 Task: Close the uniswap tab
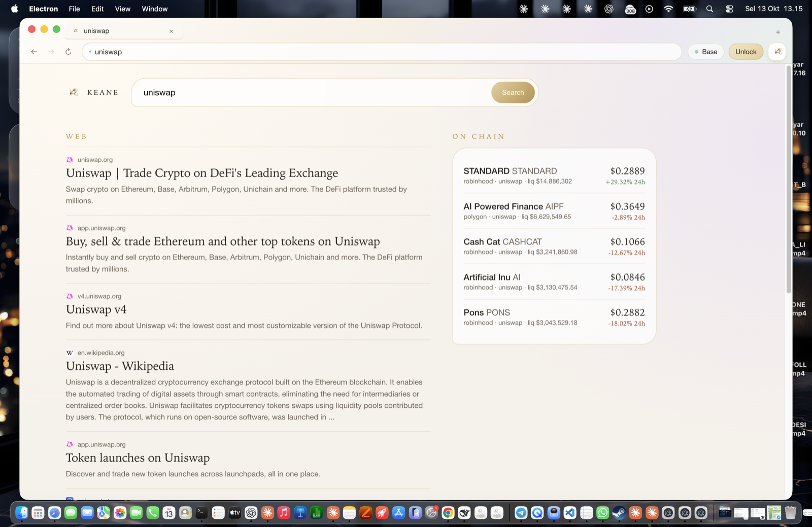point(172,31)
